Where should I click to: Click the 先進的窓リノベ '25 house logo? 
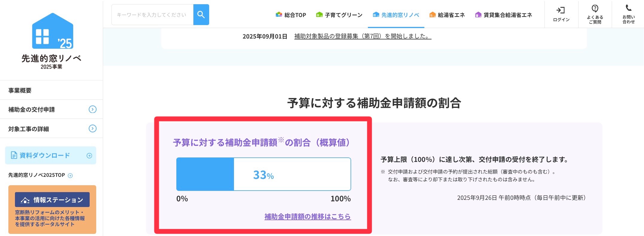pos(53,31)
